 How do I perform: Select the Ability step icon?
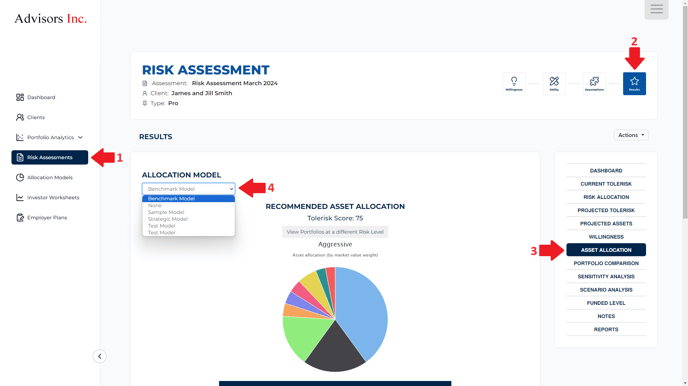tap(554, 83)
